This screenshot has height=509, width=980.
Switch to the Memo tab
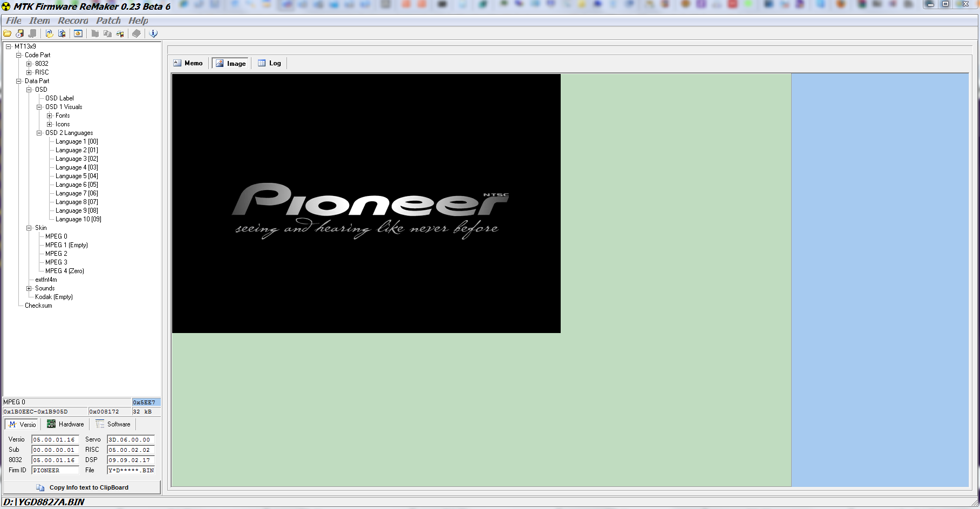tap(188, 63)
